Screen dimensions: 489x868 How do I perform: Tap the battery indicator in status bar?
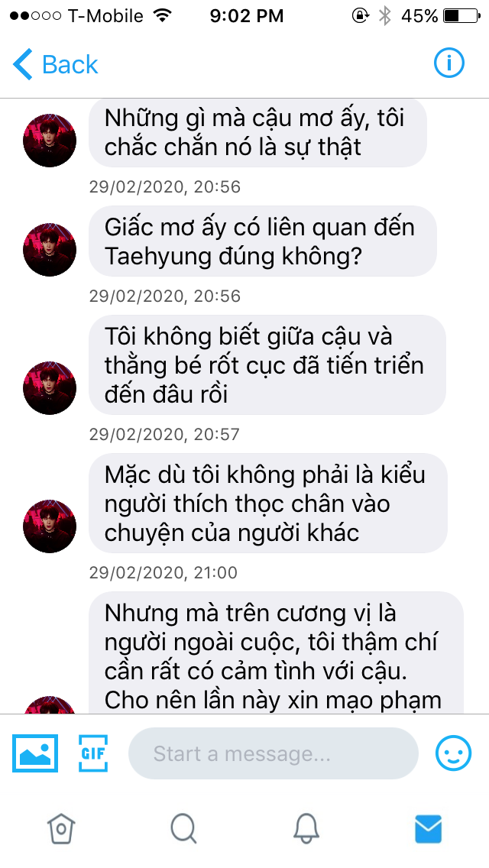[x=461, y=16]
